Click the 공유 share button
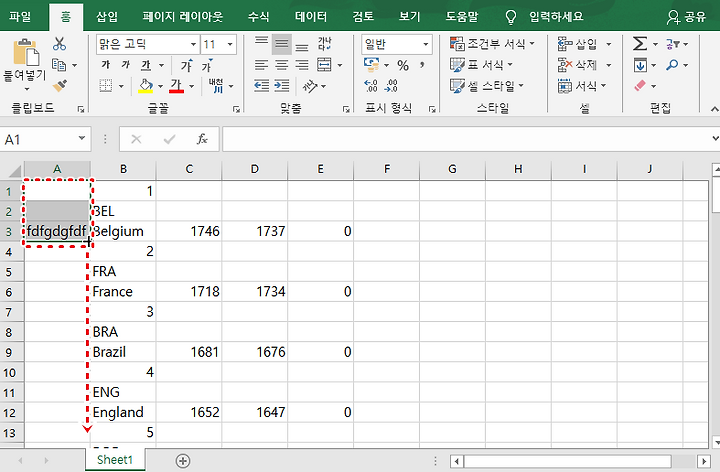 click(x=686, y=17)
